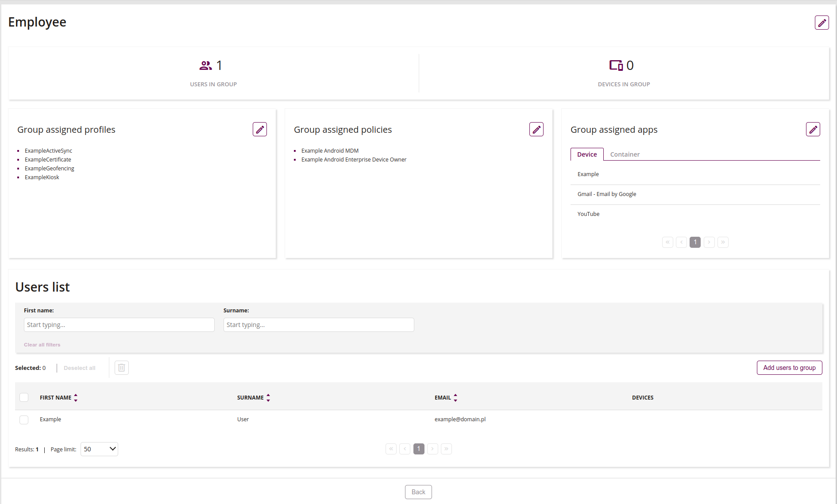Go to first page in users list pagination
The height and width of the screenshot is (504, 837).
pyautogui.click(x=391, y=449)
